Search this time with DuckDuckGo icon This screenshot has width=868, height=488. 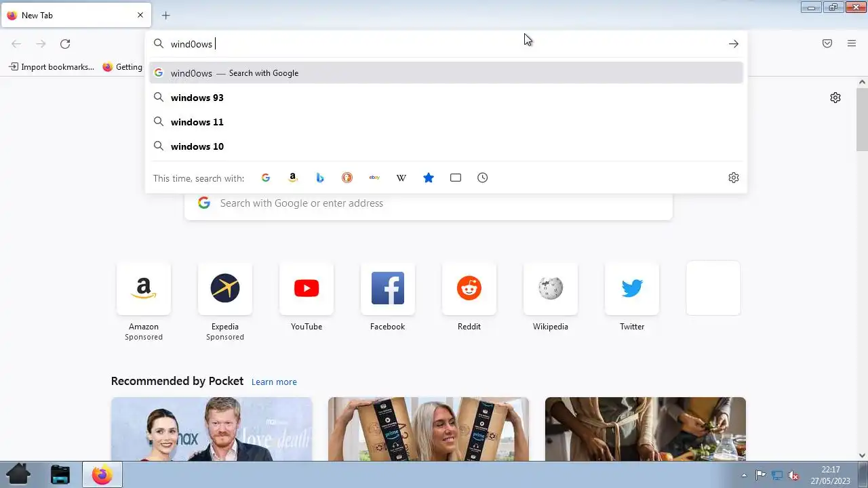pyautogui.click(x=347, y=178)
